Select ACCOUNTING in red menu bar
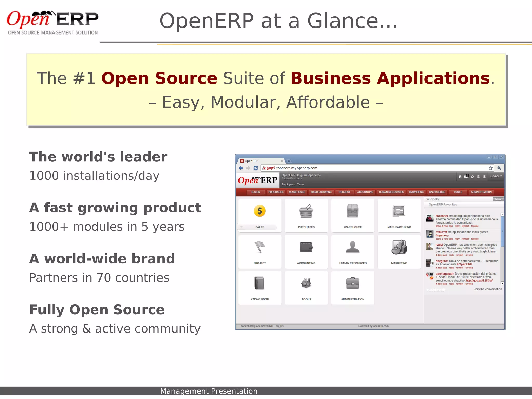 coord(365,192)
